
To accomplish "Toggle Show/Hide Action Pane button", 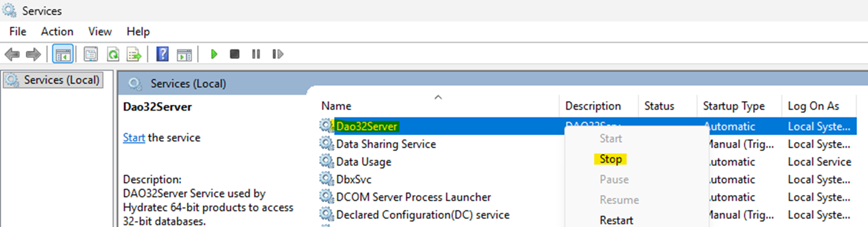I will point(184,54).
